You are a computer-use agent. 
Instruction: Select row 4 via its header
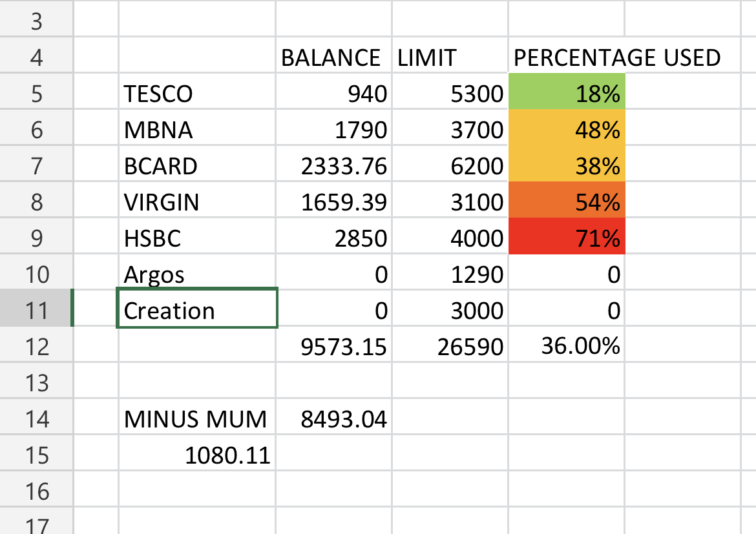[x=36, y=56]
